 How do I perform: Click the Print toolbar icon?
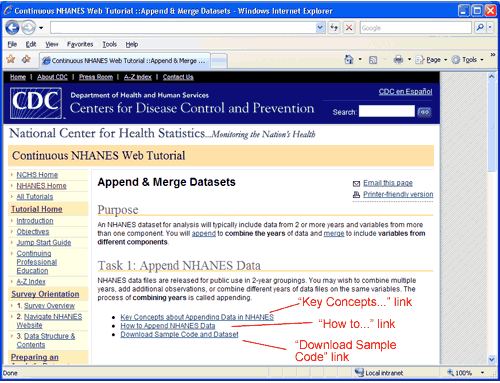click(x=398, y=60)
